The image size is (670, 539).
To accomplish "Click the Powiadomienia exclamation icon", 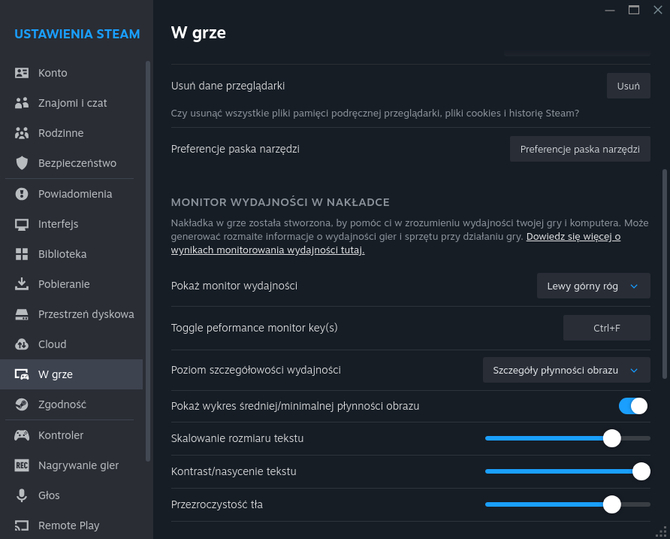I will (22, 194).
